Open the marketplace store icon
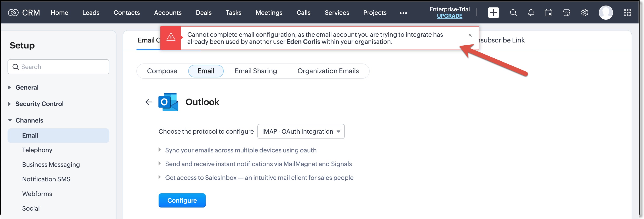Viewport: 644px width, 219px height. (x=566, y=12)
